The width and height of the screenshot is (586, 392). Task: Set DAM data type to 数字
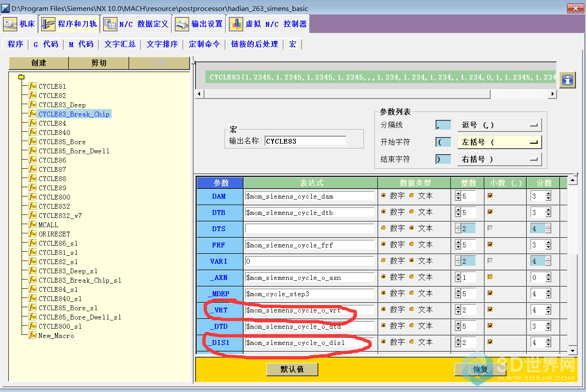pyautogui.click(x=384, y=196)
